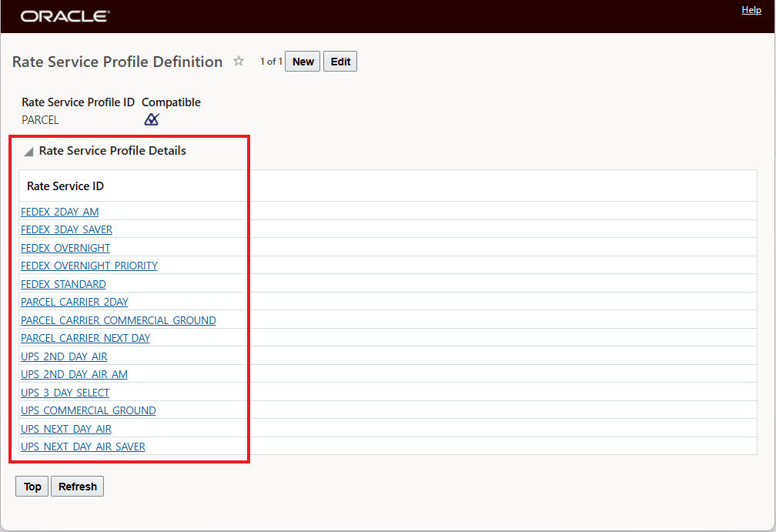Open FEDEX_3DAY_SAVER rate service

coord(67,229)
